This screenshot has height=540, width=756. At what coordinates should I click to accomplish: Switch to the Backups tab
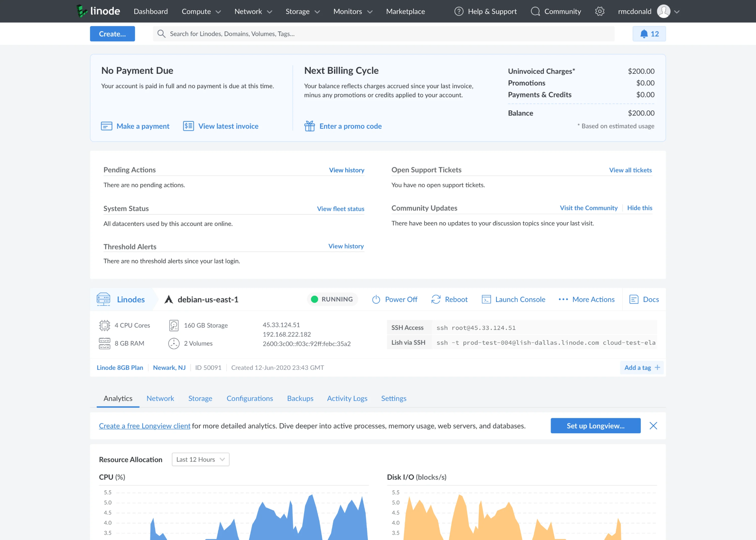click(x=300, y=398)
